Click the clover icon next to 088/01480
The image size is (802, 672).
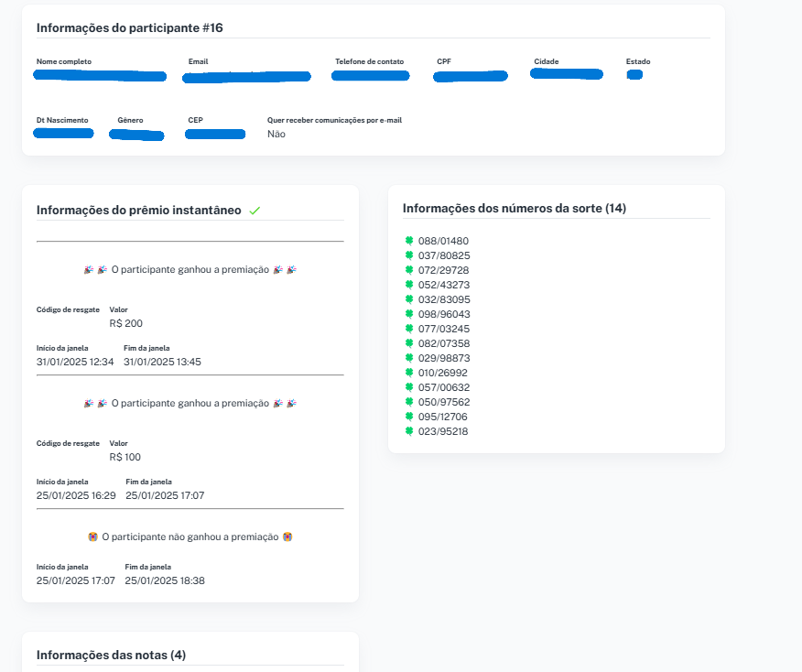pyautogui.click(x=409, y=241)
